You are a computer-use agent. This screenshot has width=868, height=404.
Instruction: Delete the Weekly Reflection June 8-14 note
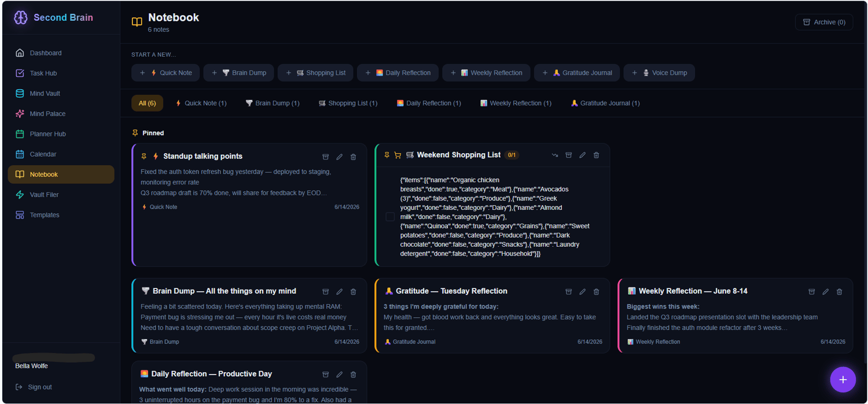(840, 292)
